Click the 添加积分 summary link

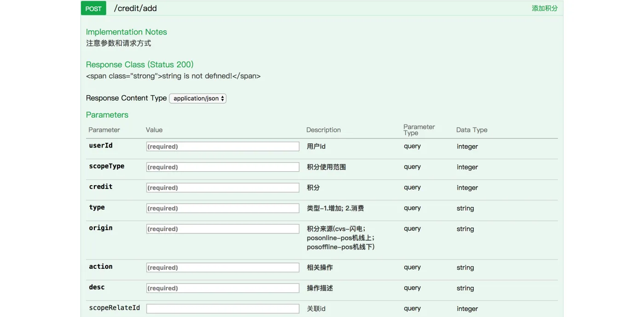pyautogui.click(x=544, y=8)
